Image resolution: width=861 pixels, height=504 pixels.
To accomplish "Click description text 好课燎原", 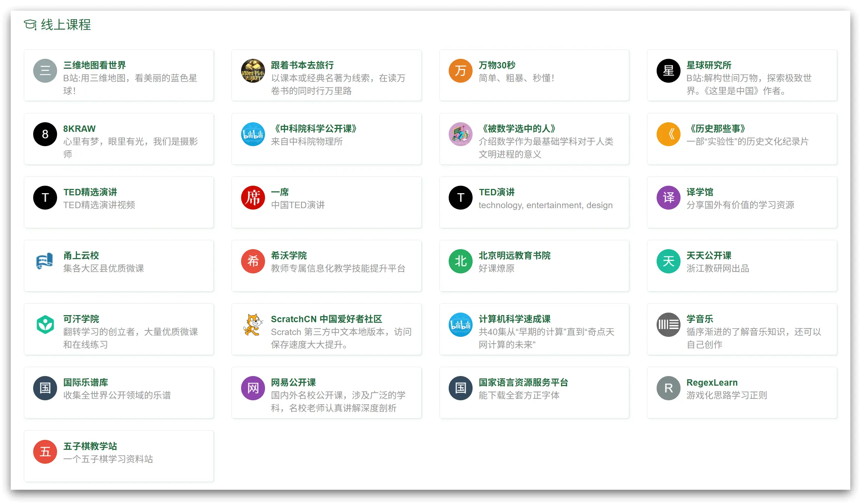I will (496, 268).
